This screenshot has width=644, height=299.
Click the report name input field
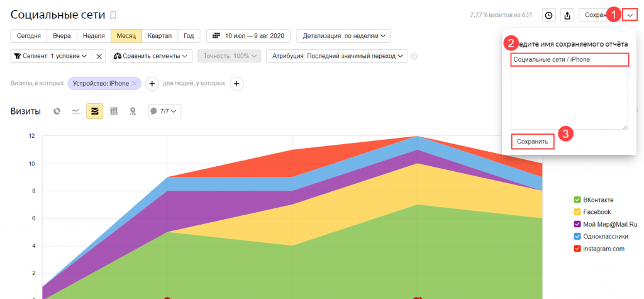tap(569, 60)
